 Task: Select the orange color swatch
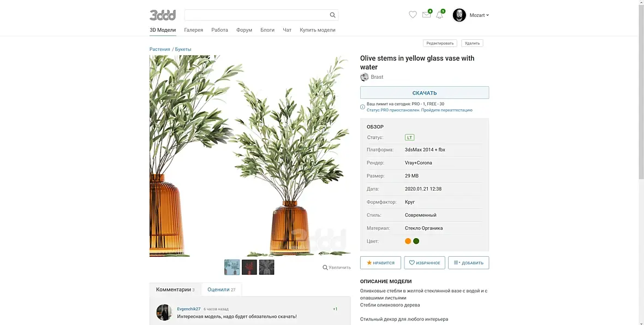coord(408,241)
